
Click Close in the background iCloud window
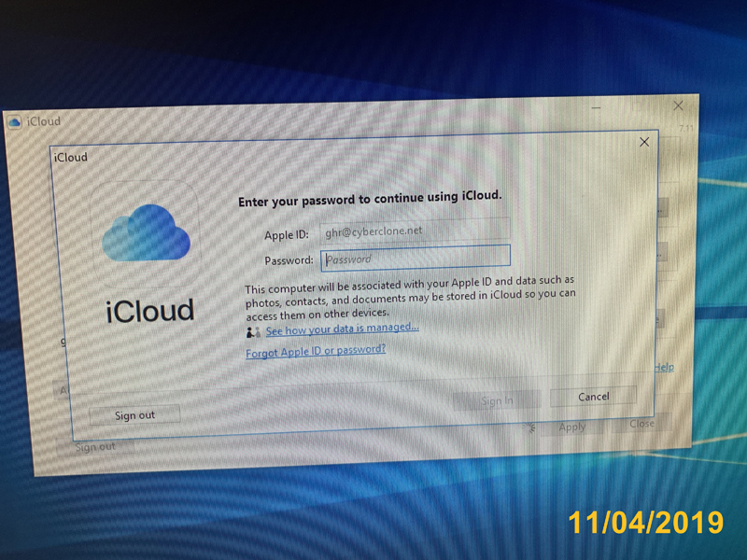tap(641, 424)
